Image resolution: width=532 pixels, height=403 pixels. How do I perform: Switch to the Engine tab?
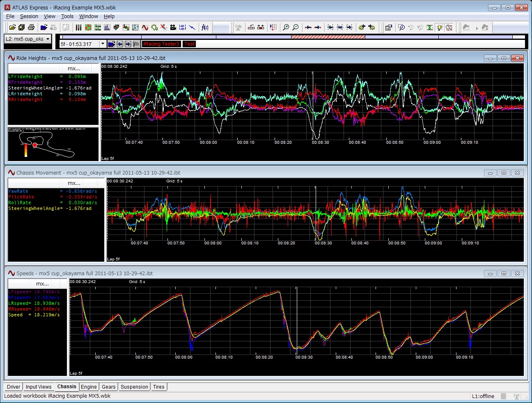pos(89,387)
